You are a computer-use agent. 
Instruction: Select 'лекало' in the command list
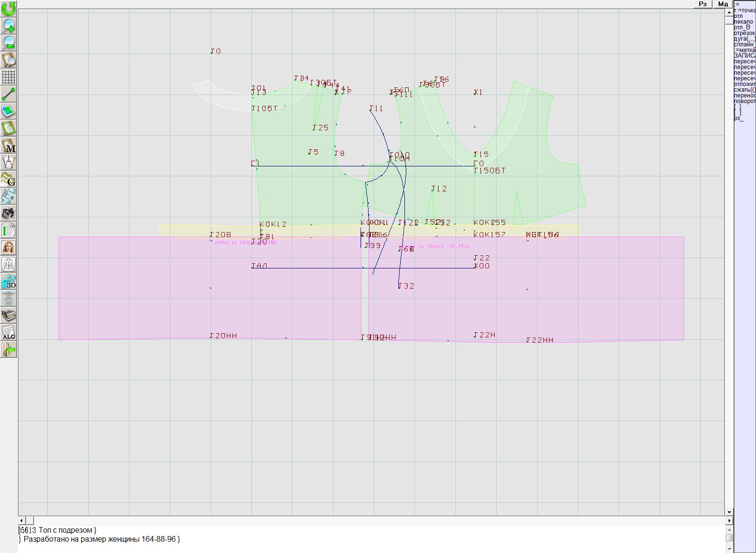click(744, 22)
